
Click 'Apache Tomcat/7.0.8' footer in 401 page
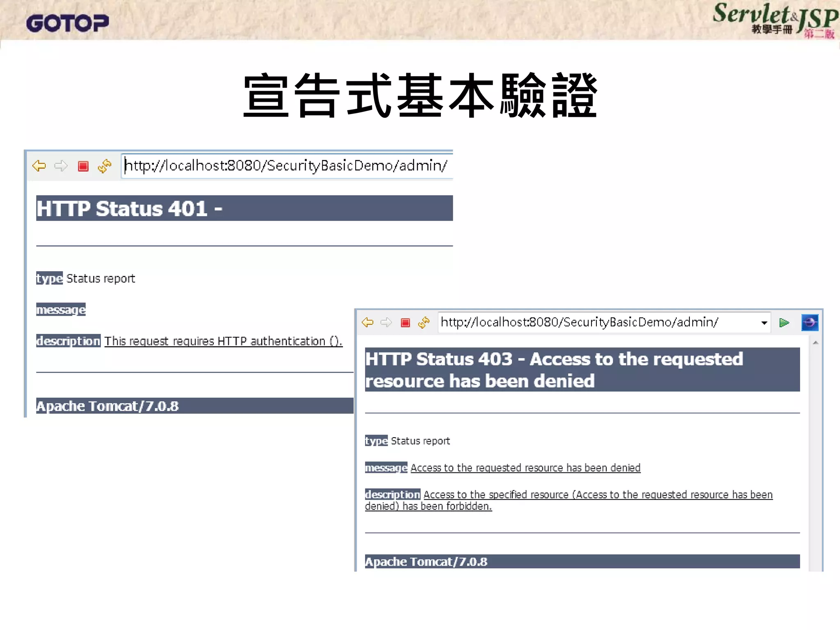click(107, 406)
